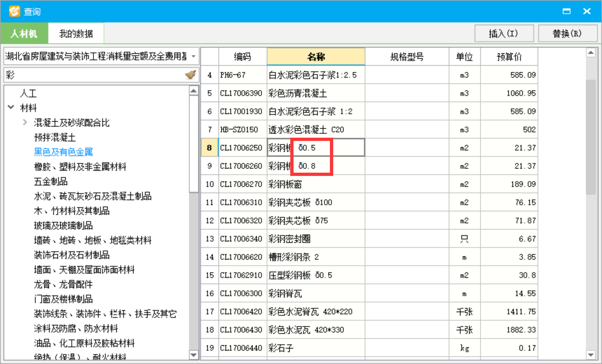Image resolution: width=602 pixels, height=364 pixels.
Task: Select 装饰线条、装饰件、栏杆、扶手及其它 category
Action: tap(105, 314)
